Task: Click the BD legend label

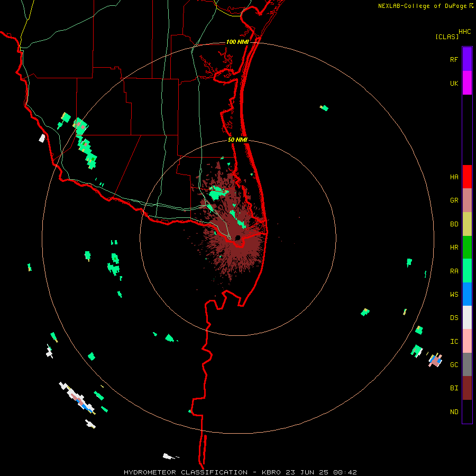Action: [x=454, y=224]
